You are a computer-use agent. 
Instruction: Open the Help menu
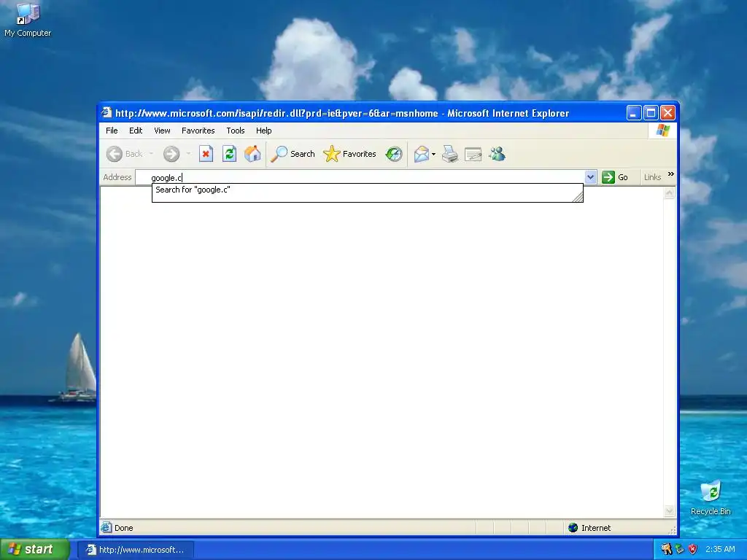coord(263,131)
